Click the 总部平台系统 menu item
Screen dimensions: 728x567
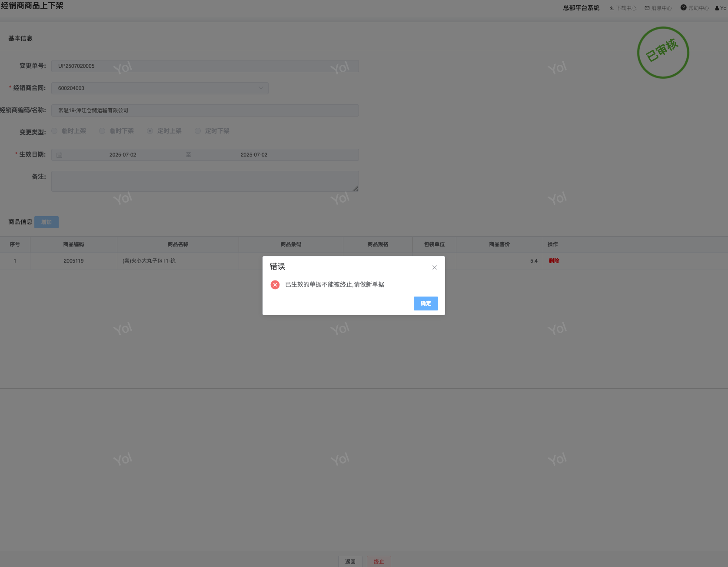[581, 8]
